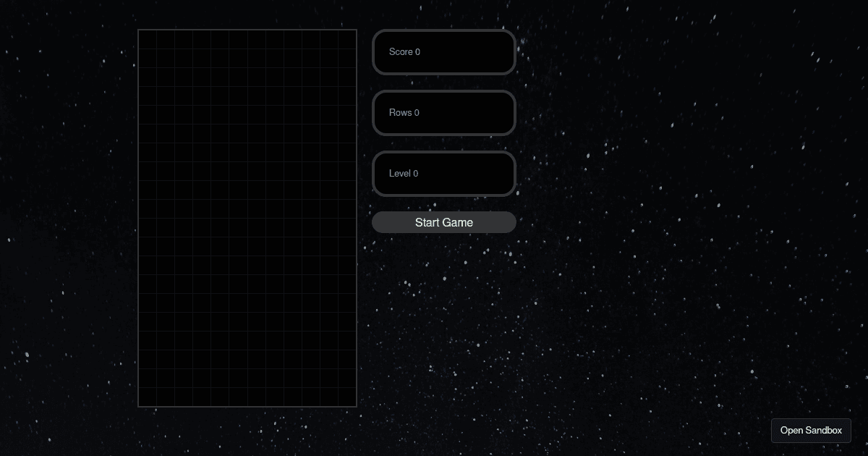Click the space between Score and Rows panels
Viewport: 868px width, 456px height.
point(444,82)
